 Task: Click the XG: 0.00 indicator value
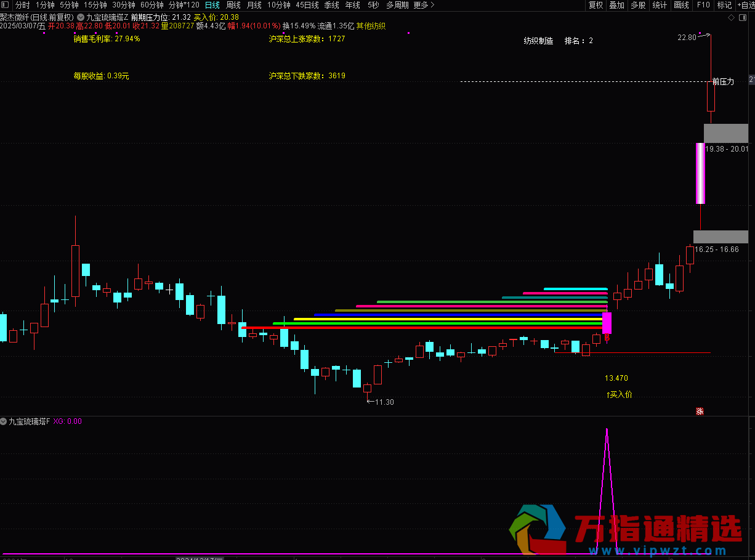point(68,421)
